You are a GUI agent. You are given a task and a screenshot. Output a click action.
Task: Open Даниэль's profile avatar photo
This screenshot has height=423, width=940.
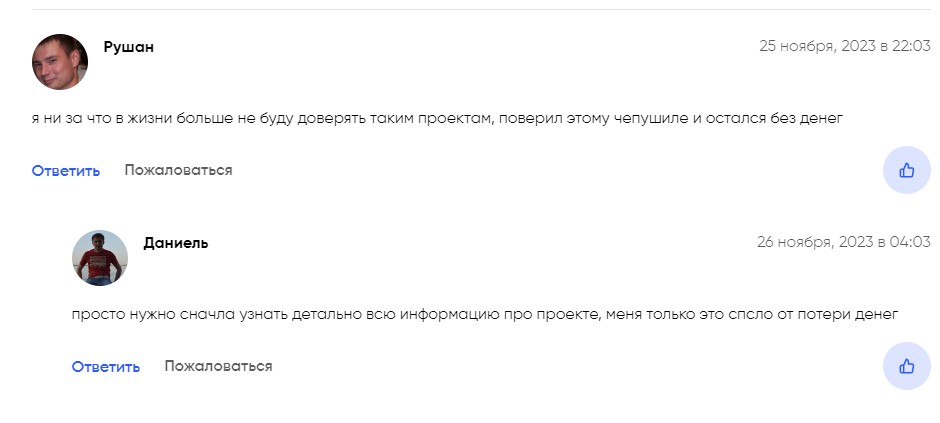point(100,258)
